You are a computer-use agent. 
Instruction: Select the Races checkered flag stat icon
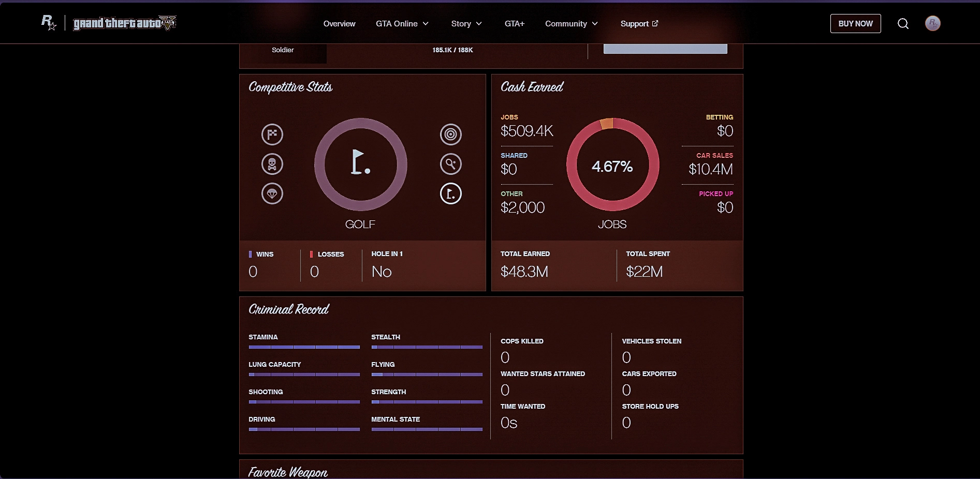pyautogui.click(x=272, y=134)
